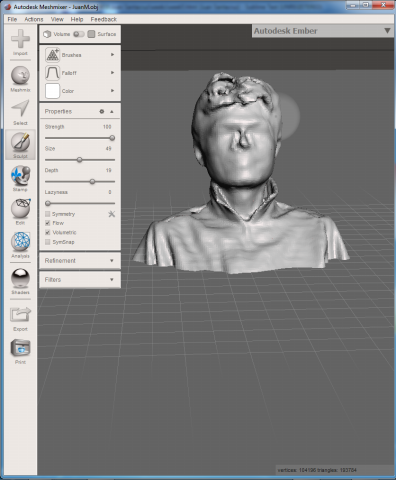Activate the Select arrow tool
Image resolution: width=396 pixels, height=480 pixels.
click(x=20, y=108)
